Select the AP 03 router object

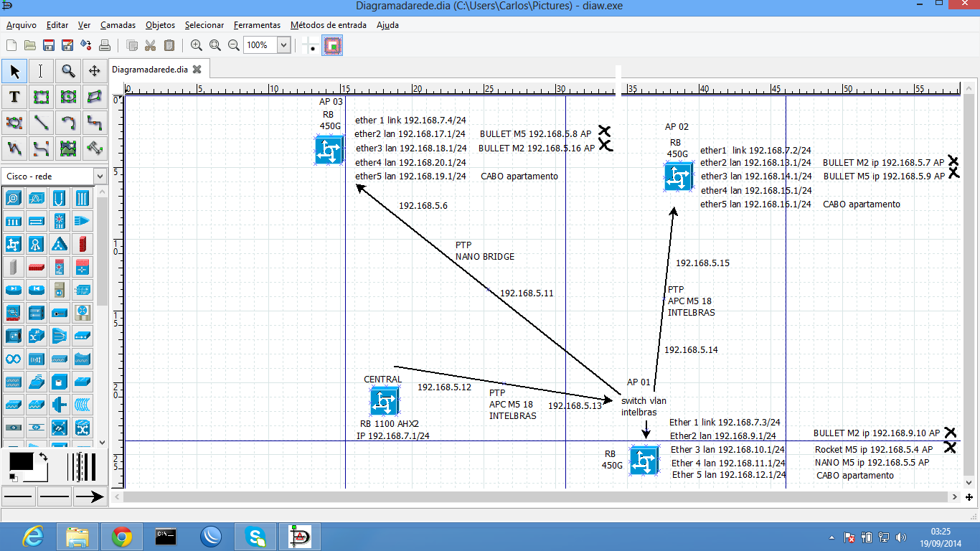coord(329,151)
